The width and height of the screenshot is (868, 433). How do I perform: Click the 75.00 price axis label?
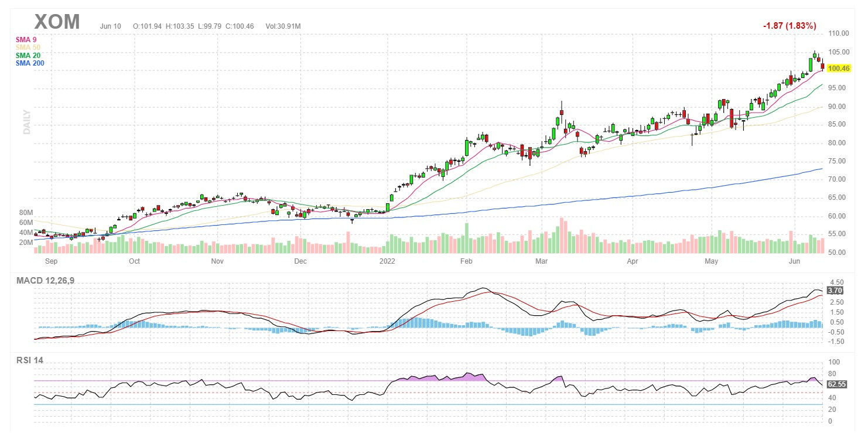click(x=838, y=161)
